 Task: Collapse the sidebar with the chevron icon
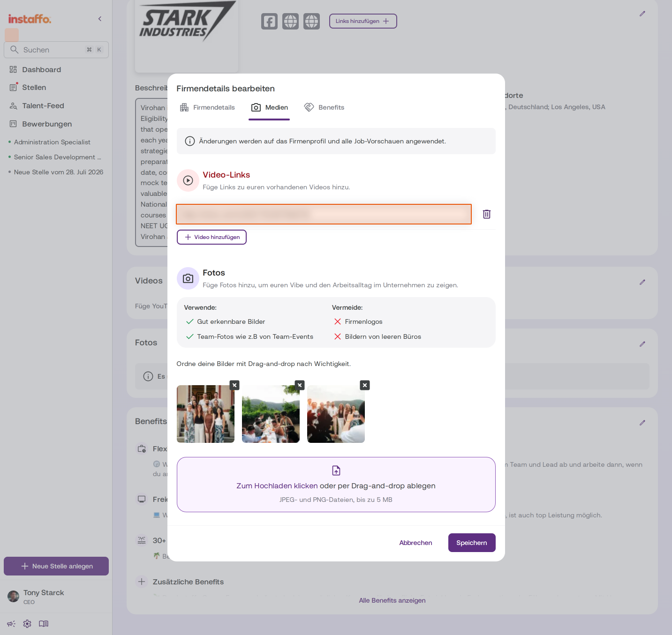point(100,19)
